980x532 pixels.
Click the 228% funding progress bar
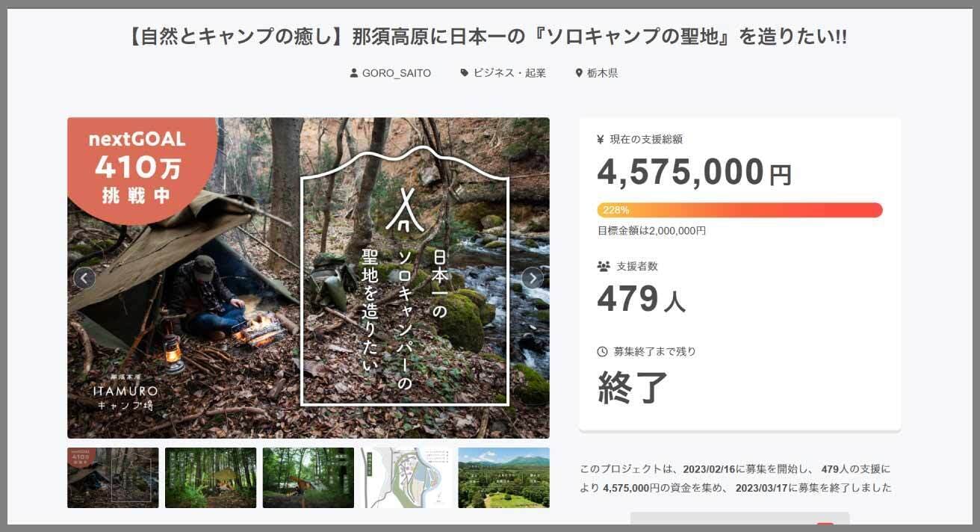[739, 210]
